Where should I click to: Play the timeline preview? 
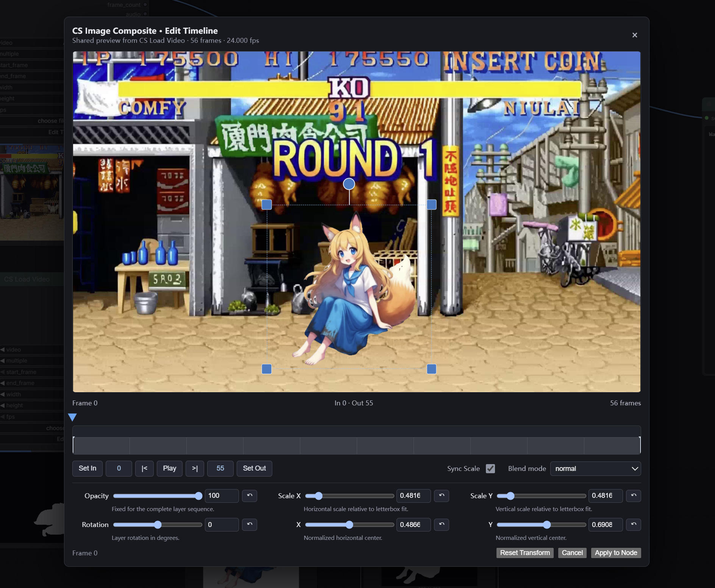click(170, 468)
